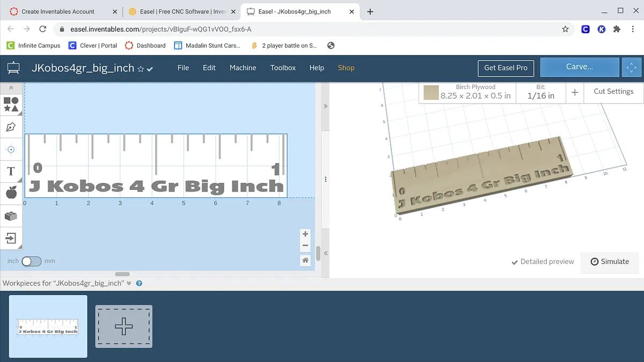This screenshot has width=644, height=362.
Task: Reset canvas view with home icon
Action: click(305, 260)
